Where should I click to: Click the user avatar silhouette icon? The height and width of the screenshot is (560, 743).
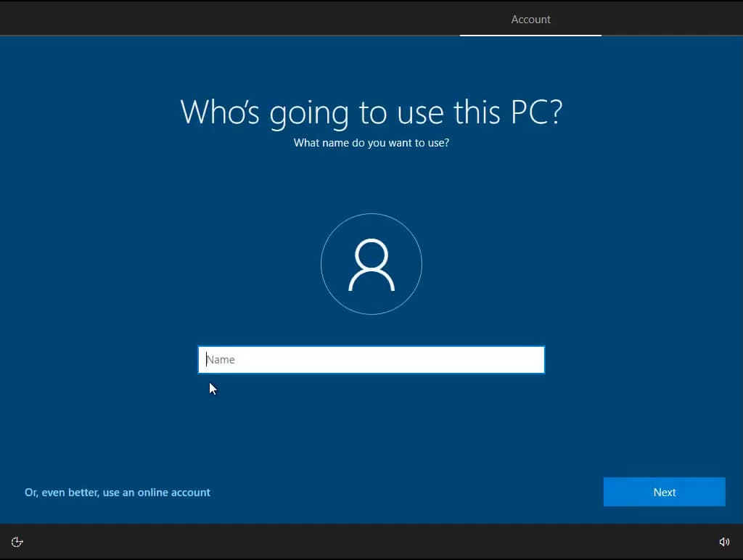[371, 265]
